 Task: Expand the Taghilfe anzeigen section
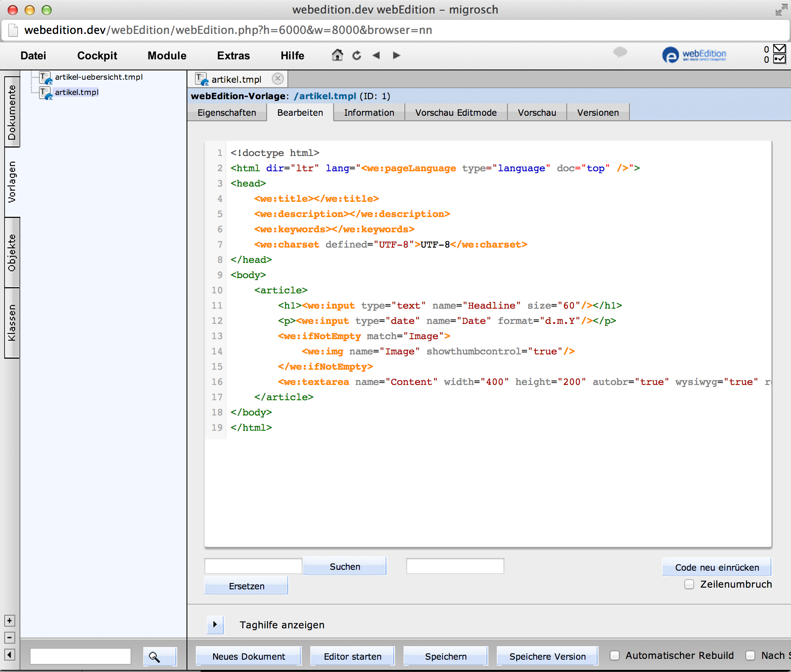coord(215,625)
